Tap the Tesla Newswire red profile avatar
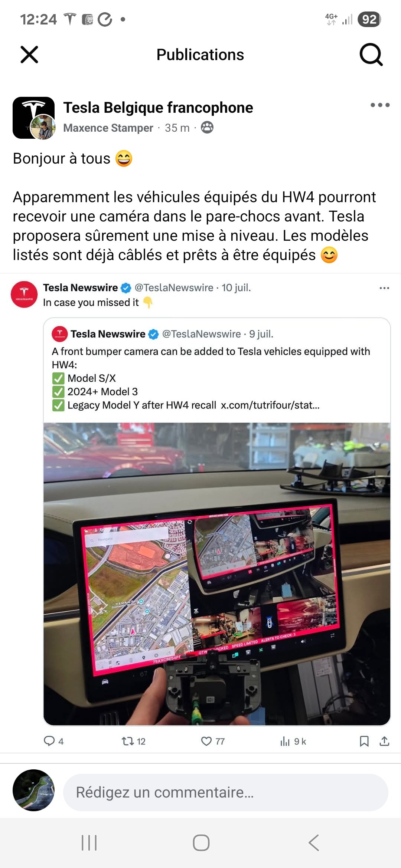 tap(24, 295)
